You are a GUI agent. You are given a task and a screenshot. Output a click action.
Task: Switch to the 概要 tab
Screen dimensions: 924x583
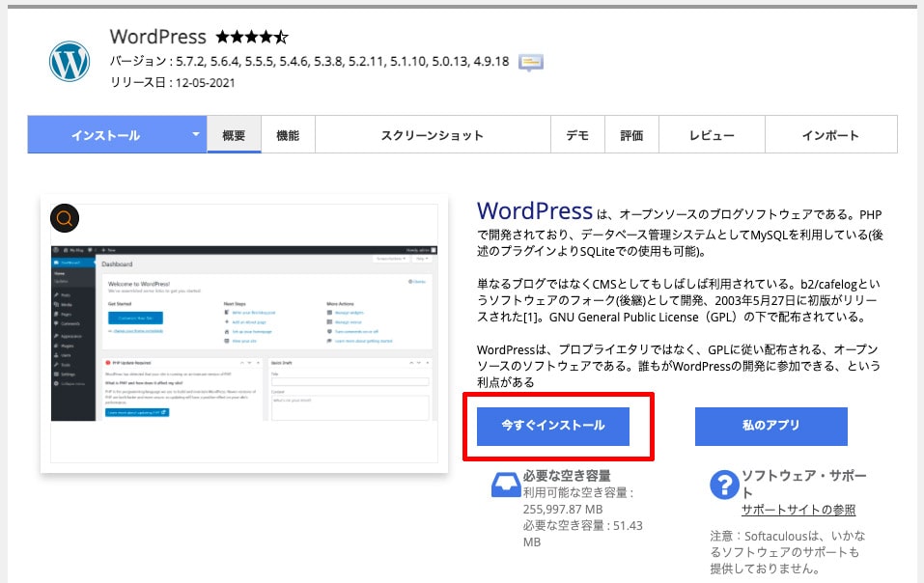point(234,135)
